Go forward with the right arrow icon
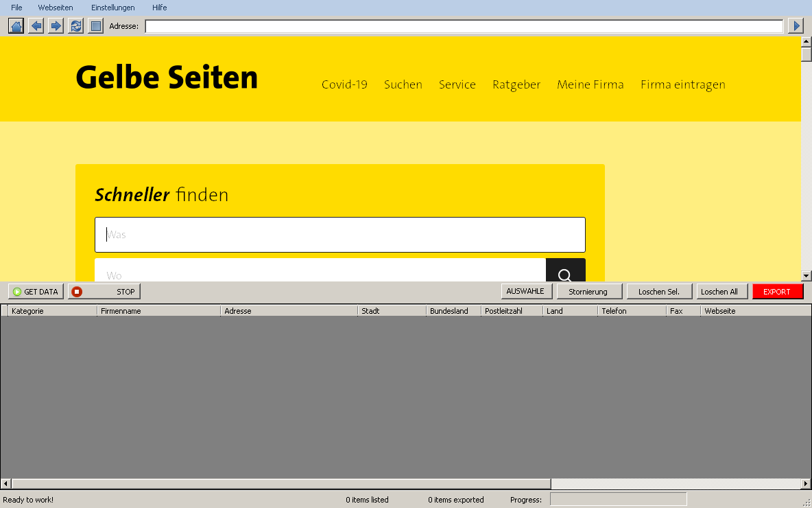 56,26
